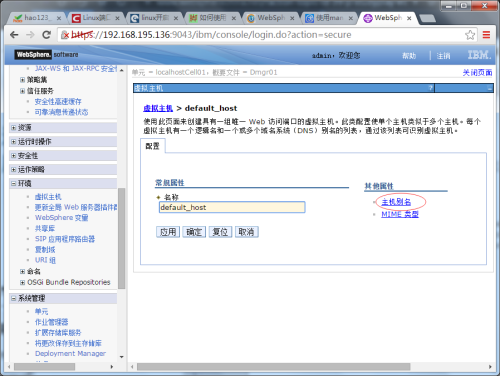This screenshot has height=376, width=500.
Task: Open the 主机别名 link
Action: pyautogui.click(x=396, y=202)
